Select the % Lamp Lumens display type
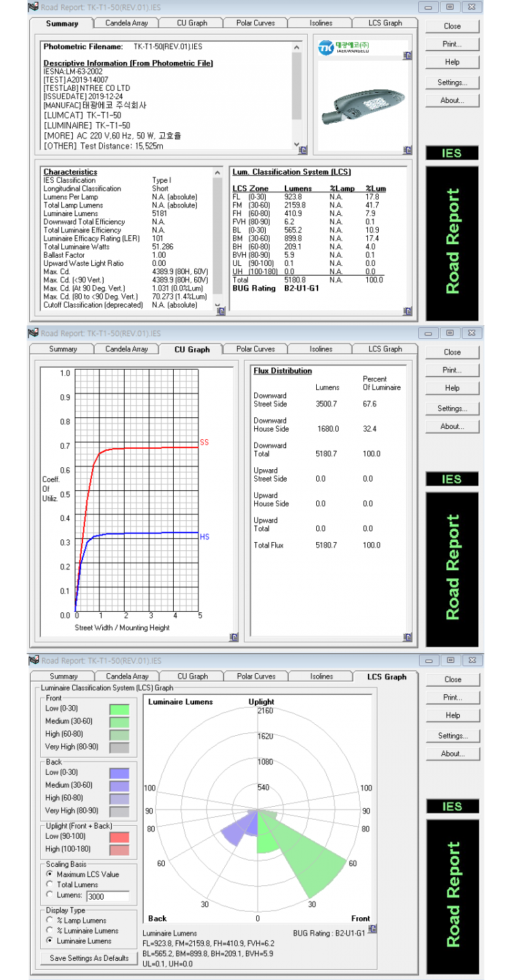The height and width of the screenshot is (980, 511). (x=50, y=921)
